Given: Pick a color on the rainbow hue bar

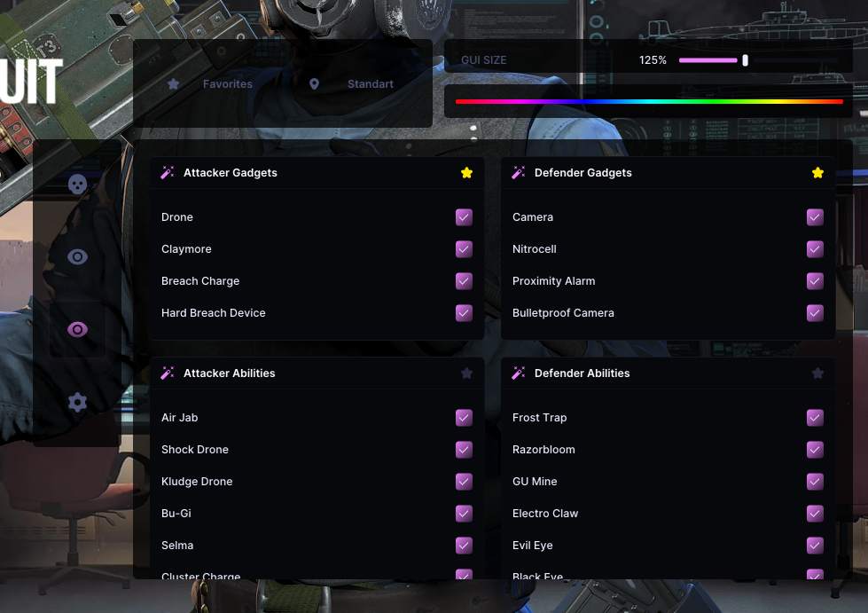Looking at the screenshot, I should coord(649,102).
